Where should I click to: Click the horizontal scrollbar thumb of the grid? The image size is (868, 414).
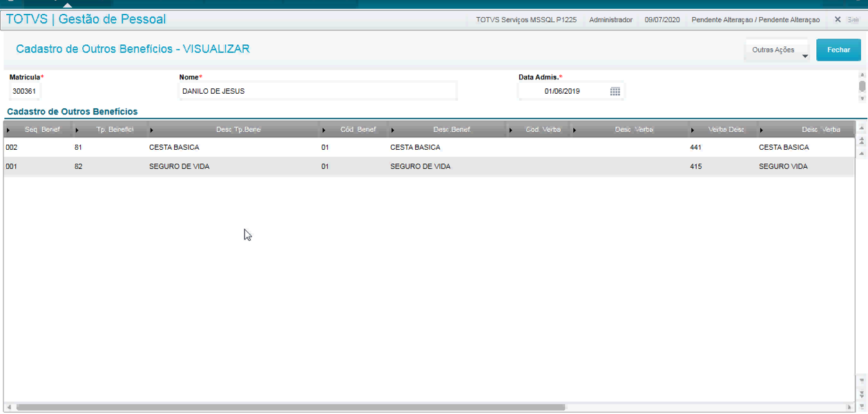point(291,408)
